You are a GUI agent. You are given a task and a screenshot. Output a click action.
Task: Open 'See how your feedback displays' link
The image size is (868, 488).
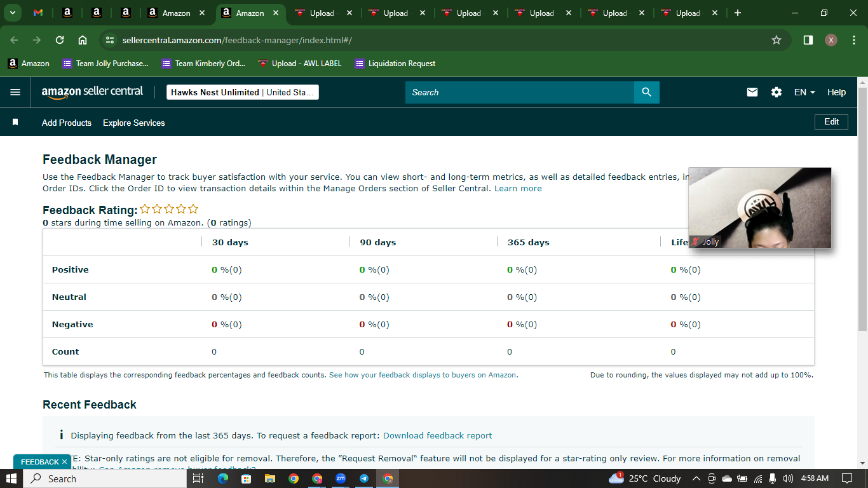coord(423,375)
